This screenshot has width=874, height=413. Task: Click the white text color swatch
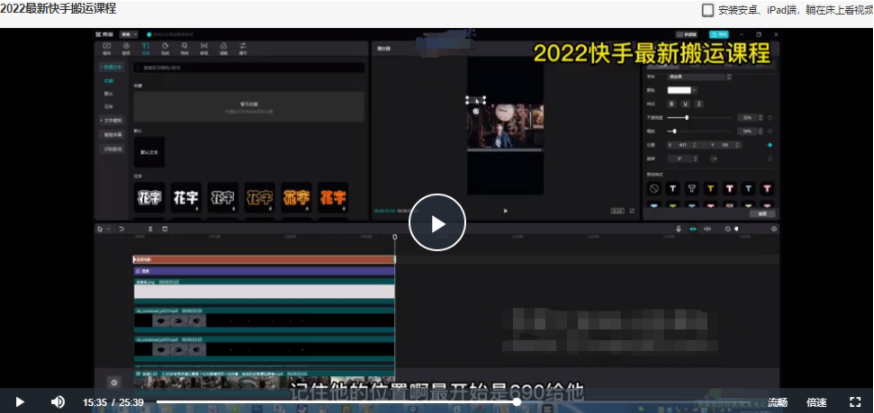pyautogui.click(x=679, y=90)
